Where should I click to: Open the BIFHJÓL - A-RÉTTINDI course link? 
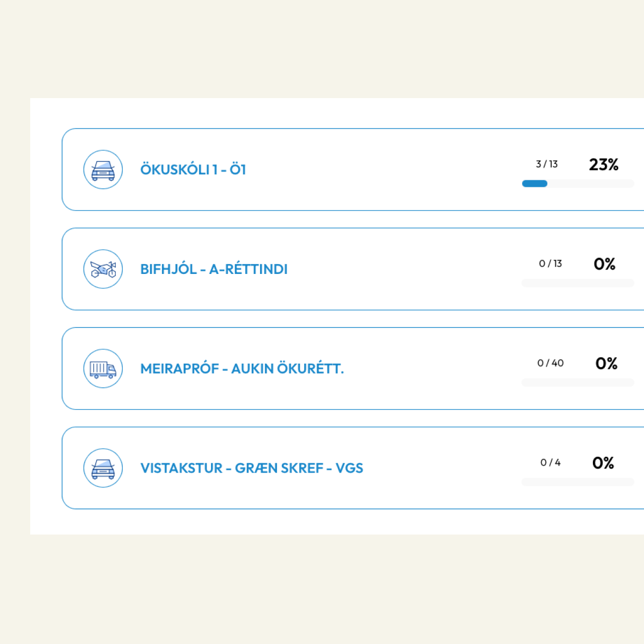point(214,269)
